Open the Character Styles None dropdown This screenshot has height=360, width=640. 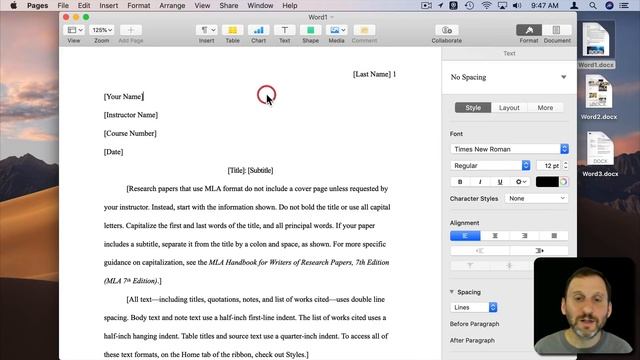tap(536, 198)
